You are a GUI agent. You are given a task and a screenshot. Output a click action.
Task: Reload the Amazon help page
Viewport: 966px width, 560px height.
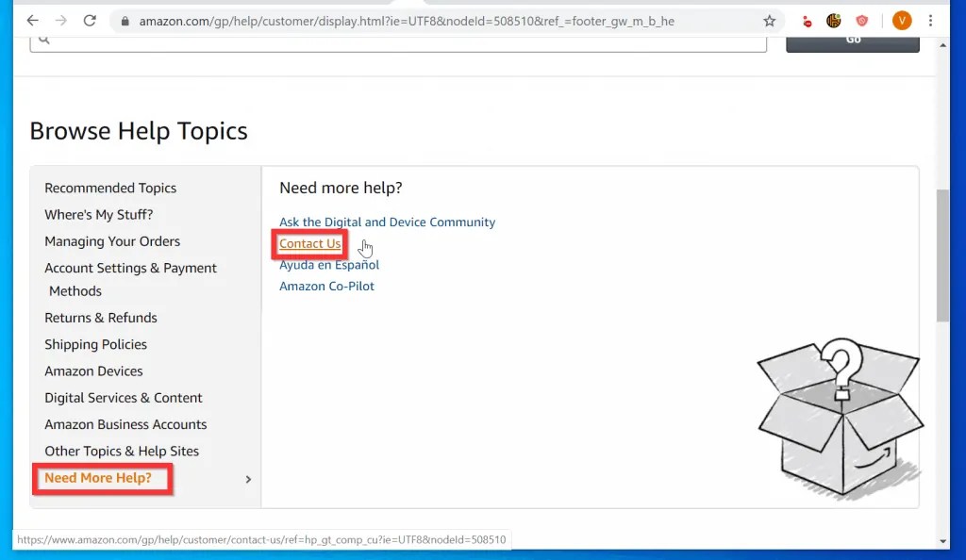point(91,19)
